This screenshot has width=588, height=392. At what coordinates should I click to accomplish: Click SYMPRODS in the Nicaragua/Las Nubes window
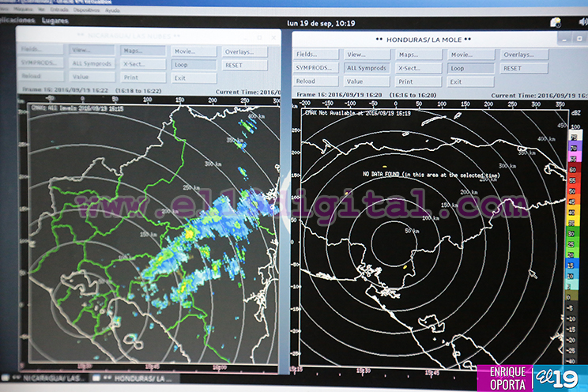(40, 62)
